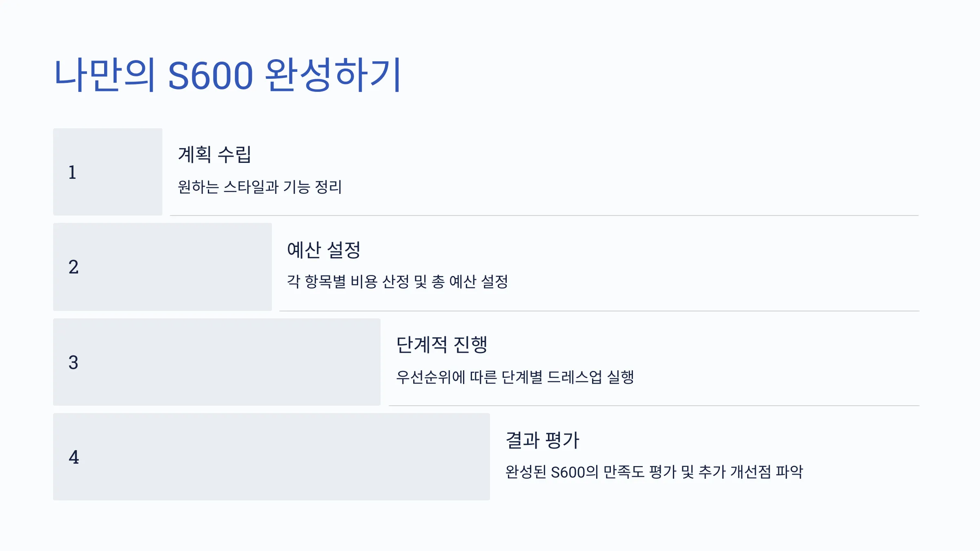Click the number 2 digit

(73, 267)
